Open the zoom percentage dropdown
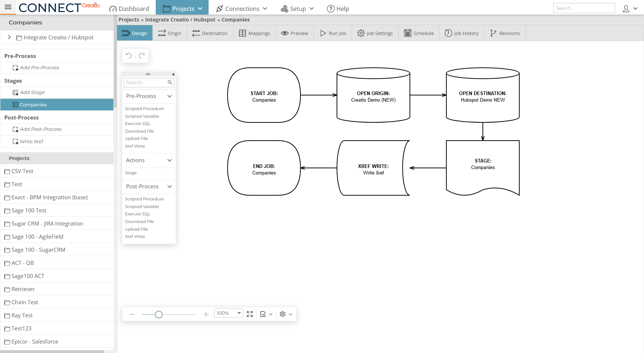Viewport: 644px width, 353px height. tap(238, 313)
